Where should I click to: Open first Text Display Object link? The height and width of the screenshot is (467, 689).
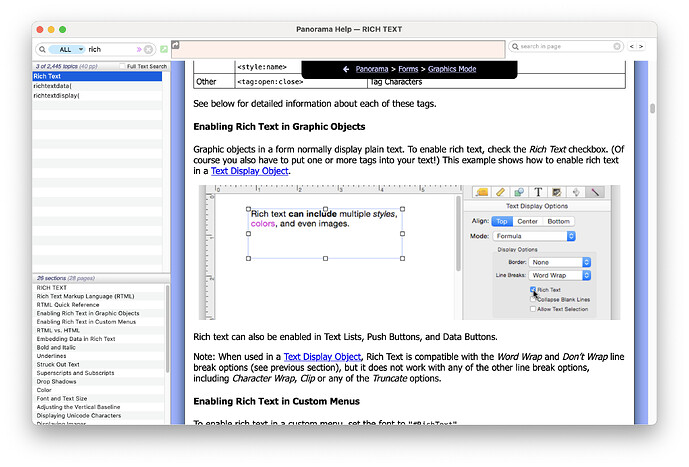tap(250, 171)
